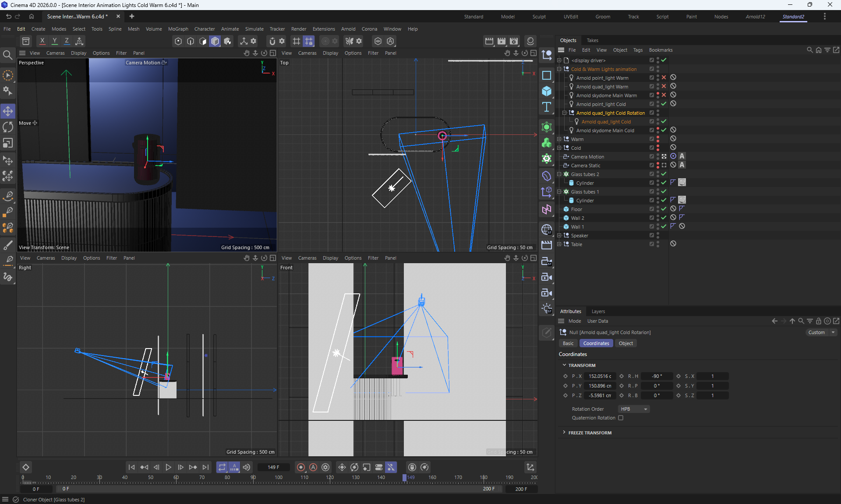The width and height of the screenshot is (841, 504).
Task: Open the Rotation Order HPB dropdown
Action: click(x=634, y=409)
